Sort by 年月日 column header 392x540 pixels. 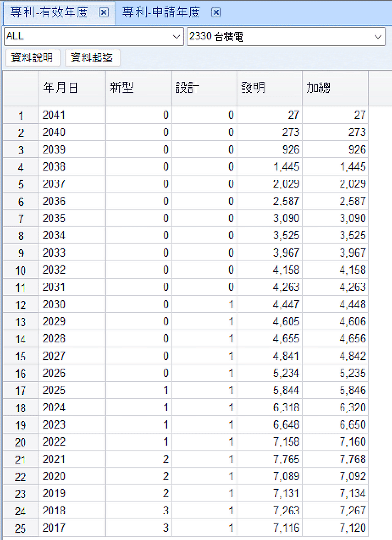click(x=72, y=88)
